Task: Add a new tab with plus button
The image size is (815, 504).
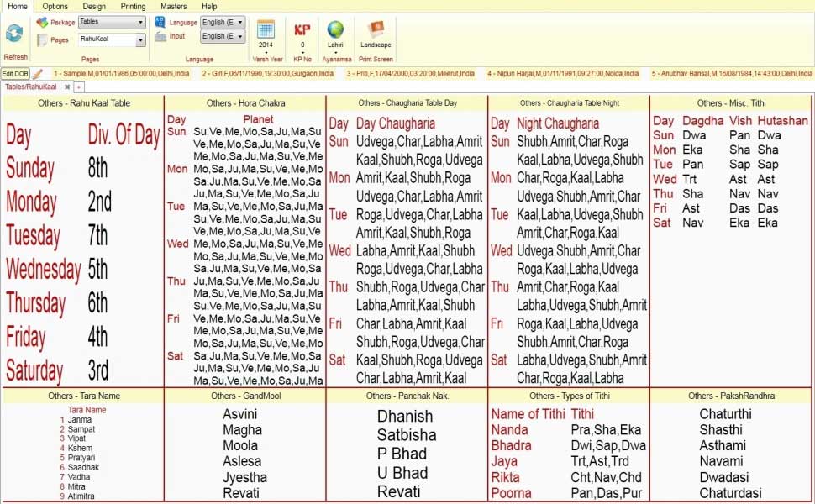Action: click(x=79, y=87)
